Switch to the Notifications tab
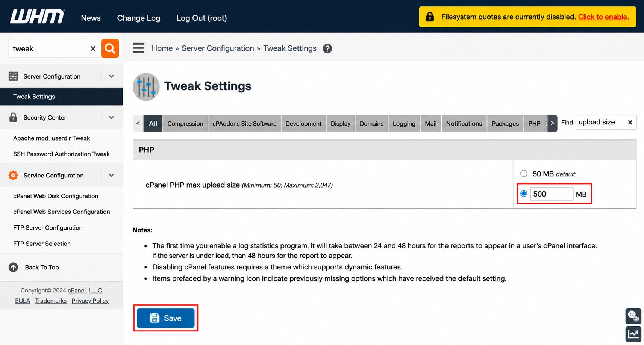This screenshot has height=345, width=644. click(x=464, y=123)
